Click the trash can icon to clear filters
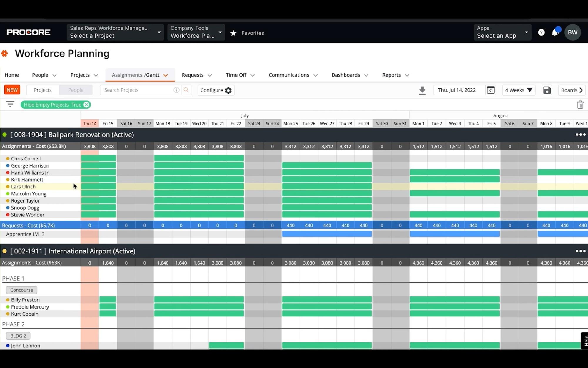Screen dimensions: 588x368 580,105
